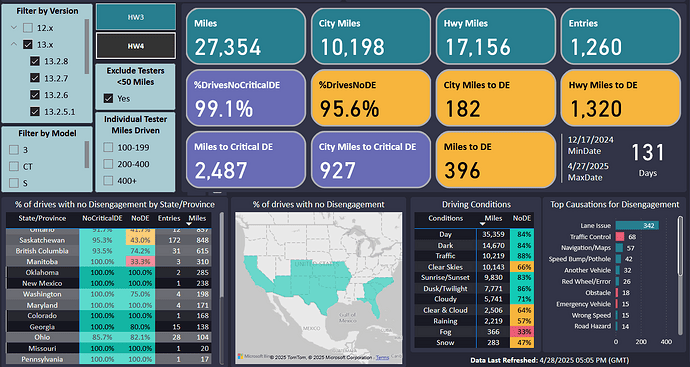Image resolution: width=690 pixels, height=367 pixels.
Task: Check the 400+ miles driven option
Action: point(108,181)
